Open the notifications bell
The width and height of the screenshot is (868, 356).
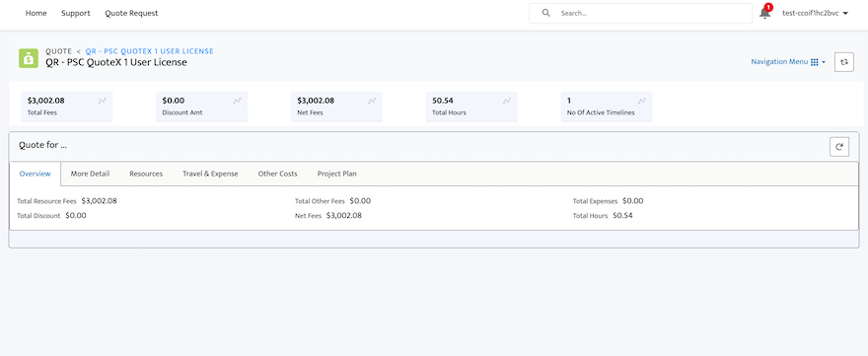(764, 13)
